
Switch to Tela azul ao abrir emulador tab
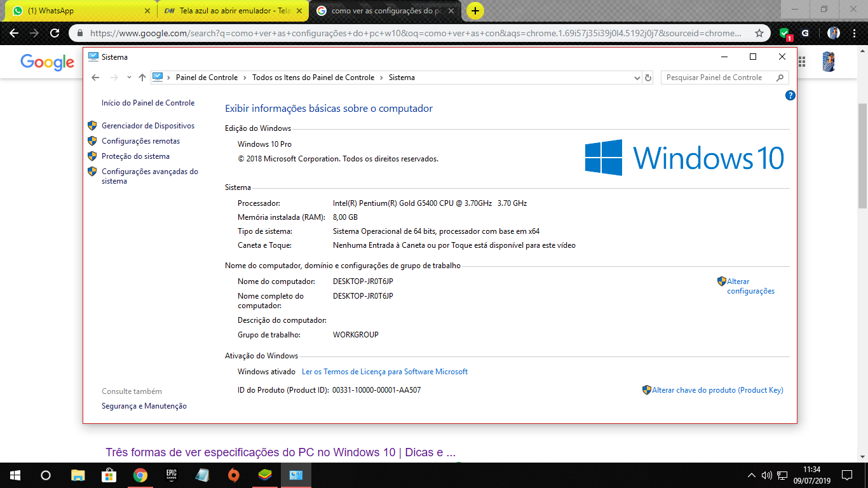tap(233, 11)
